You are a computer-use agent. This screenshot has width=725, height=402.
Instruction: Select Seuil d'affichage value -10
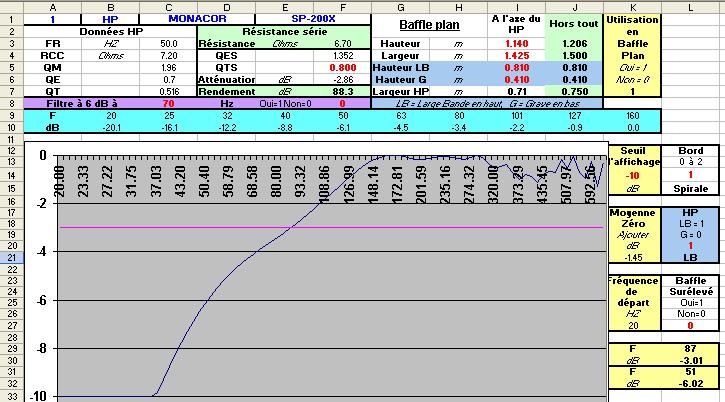(x=633, y=176)
